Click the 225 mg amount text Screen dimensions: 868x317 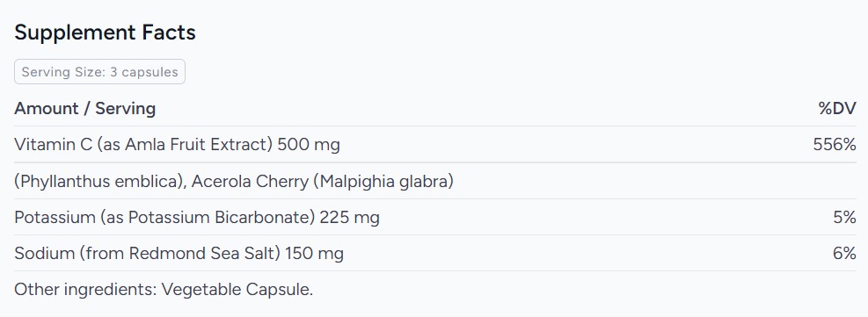coord(350,218)
